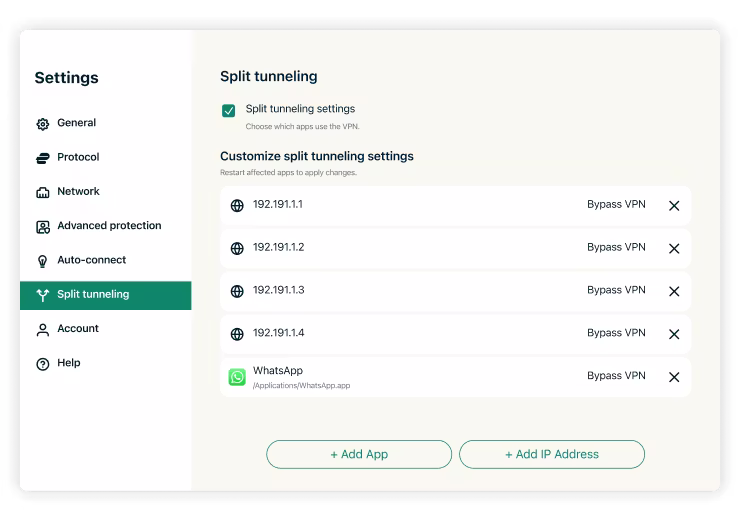
Task: Go to Network settings
Action: tap(105, 192)
